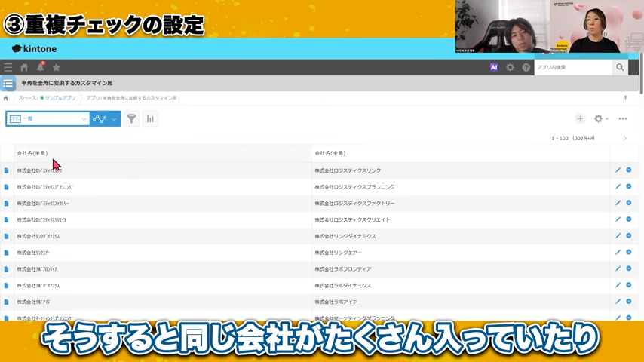The height and width of the screenshot is (362, 644).
Task: Open record details for 株式会社ラボダイナミクス
Action: point(6,286)
